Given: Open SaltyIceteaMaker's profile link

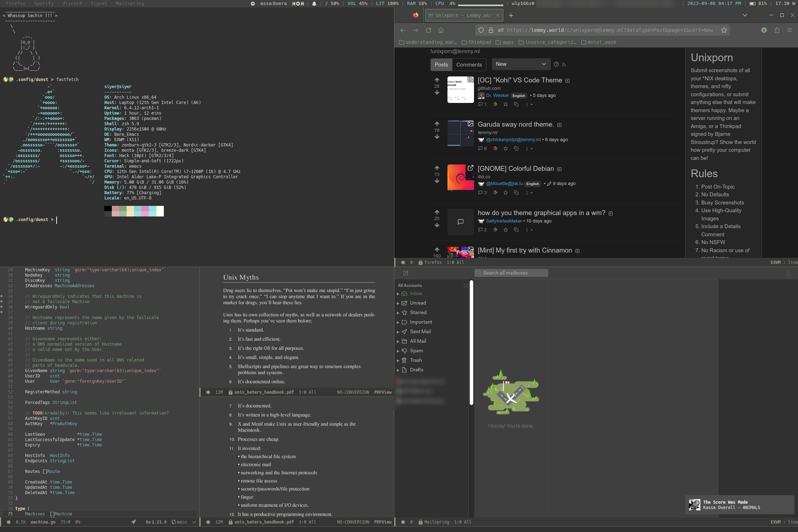Looking at the screenshot, I should 504,221.
